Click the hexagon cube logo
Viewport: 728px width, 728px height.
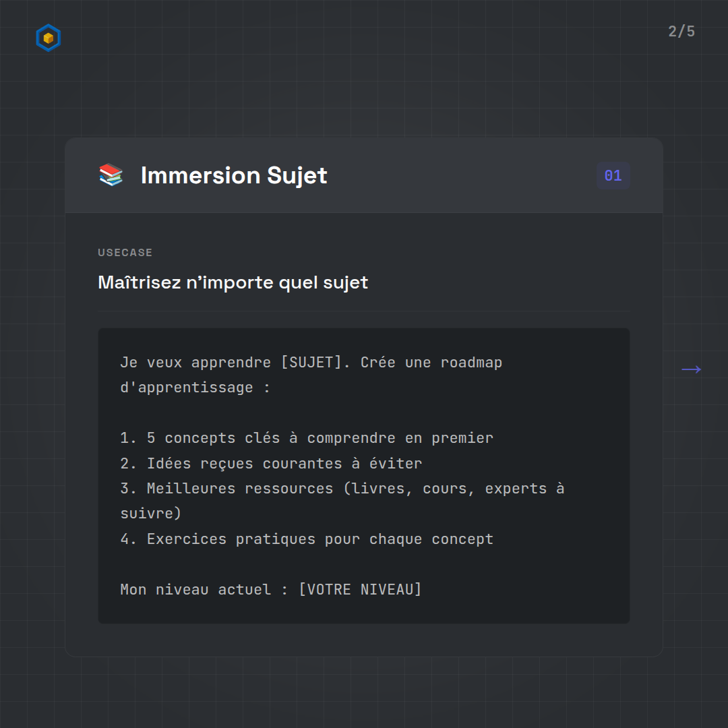(x=48, y=38)
